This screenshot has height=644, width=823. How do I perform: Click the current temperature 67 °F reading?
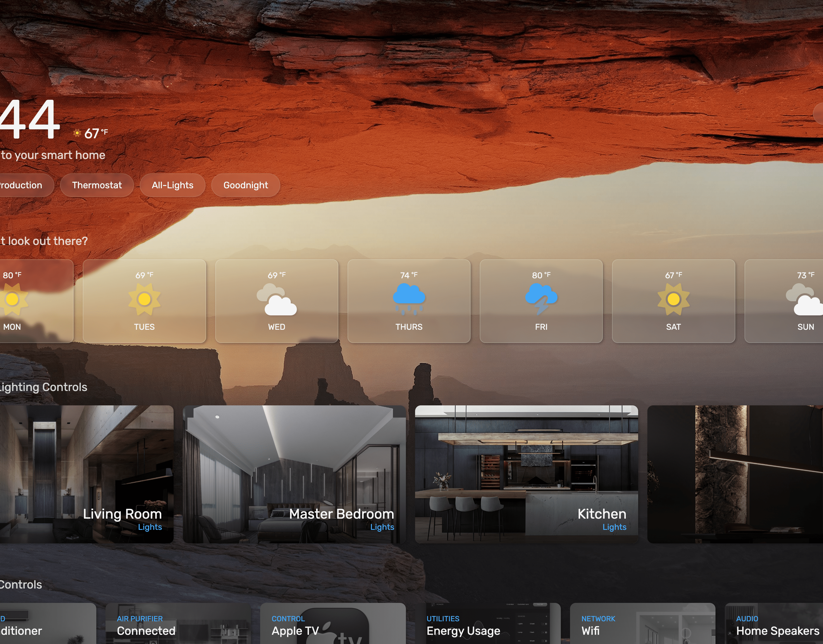pyautogui.click(x=96, y=133)
